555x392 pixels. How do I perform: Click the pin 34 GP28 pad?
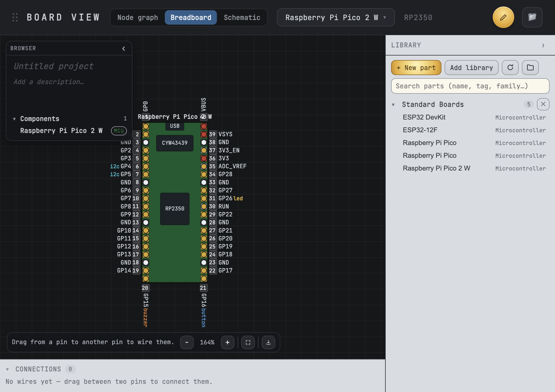(x=204, y=174)
